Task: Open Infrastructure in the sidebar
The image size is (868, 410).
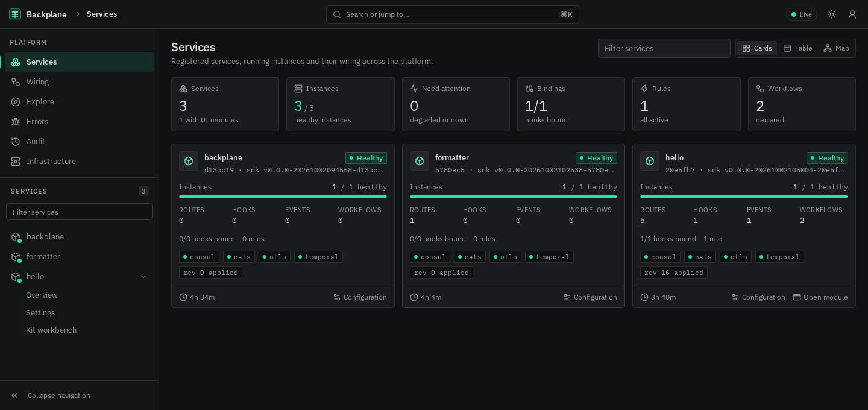Action: (79, 162)
